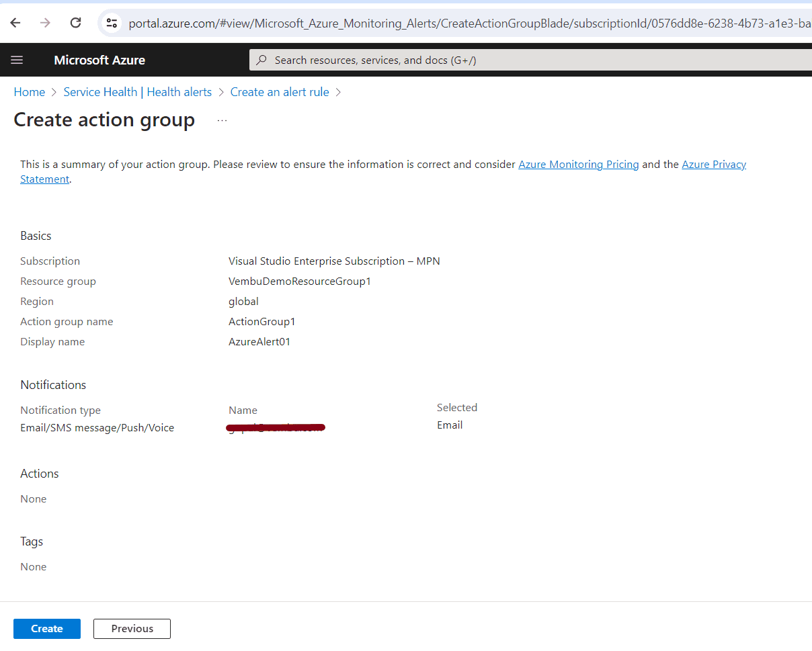Click the Microsoft Azure logo text
Viewport: 812px width, 651px height.
click(99, 60)
